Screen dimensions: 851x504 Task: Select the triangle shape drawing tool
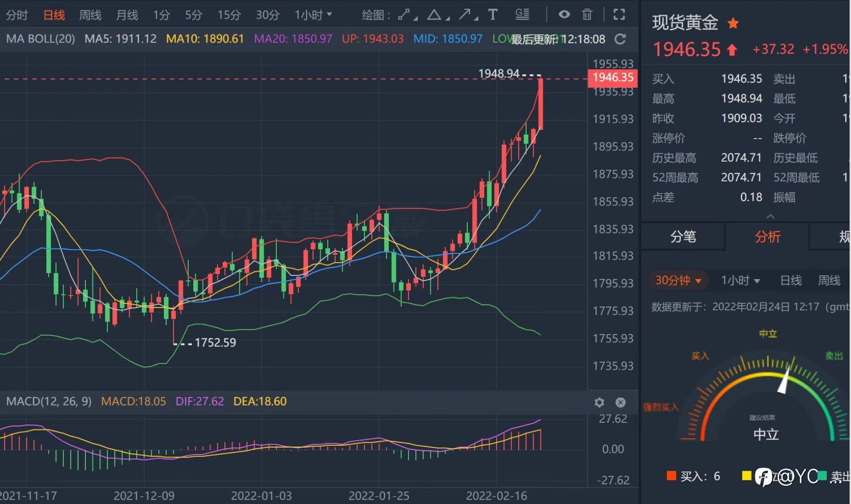click(x=434, y=15)
